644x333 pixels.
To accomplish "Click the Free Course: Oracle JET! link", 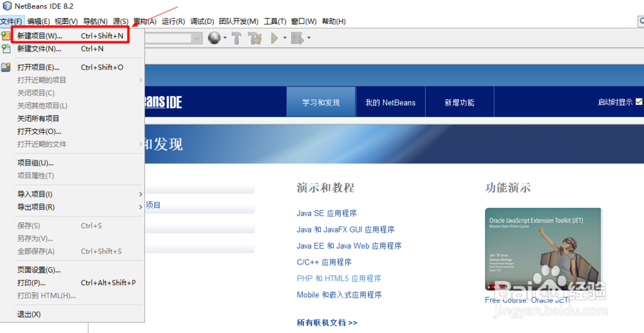I will 527,300.
